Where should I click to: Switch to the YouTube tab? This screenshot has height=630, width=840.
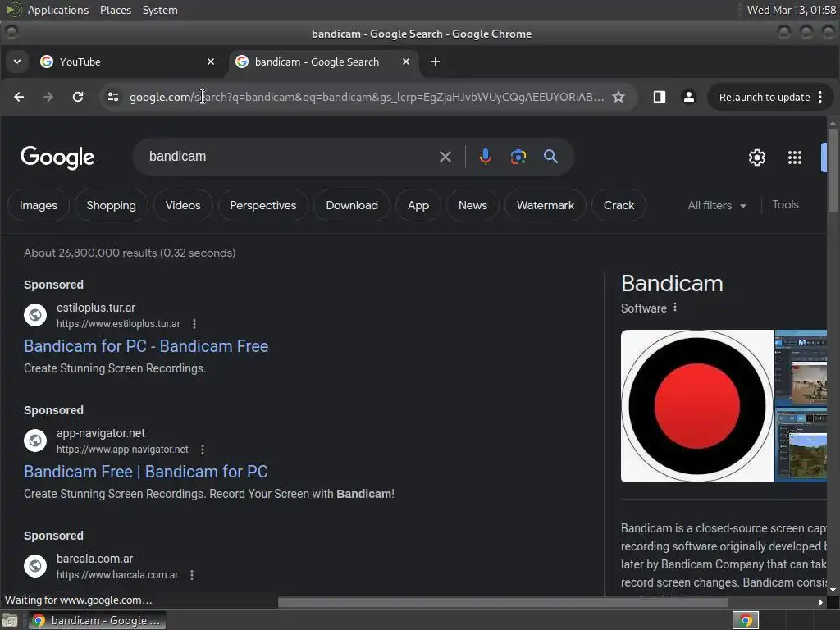click(127, 62)
